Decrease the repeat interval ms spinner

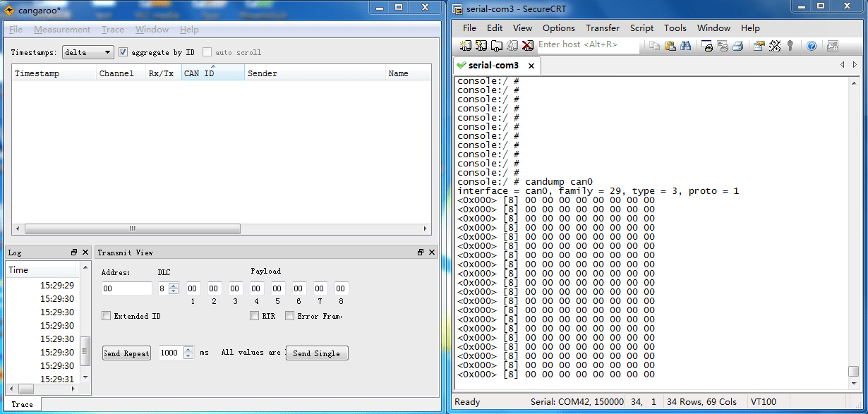[x=188, y=356]
